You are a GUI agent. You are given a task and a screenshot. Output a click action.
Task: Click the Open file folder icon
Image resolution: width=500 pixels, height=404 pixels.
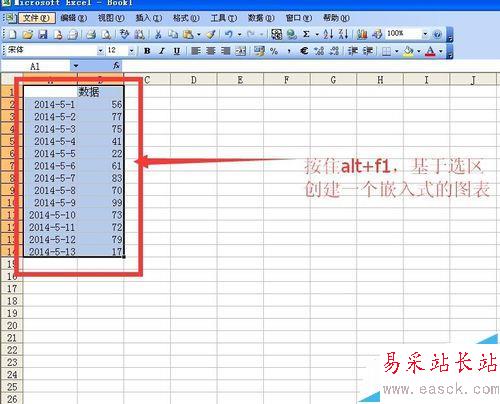28,34
